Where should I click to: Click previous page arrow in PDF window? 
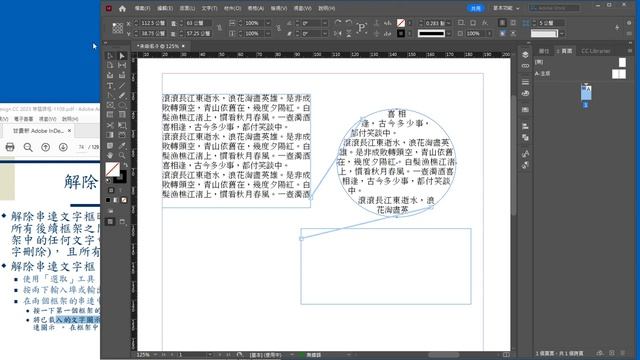click(x=45, y=147)
